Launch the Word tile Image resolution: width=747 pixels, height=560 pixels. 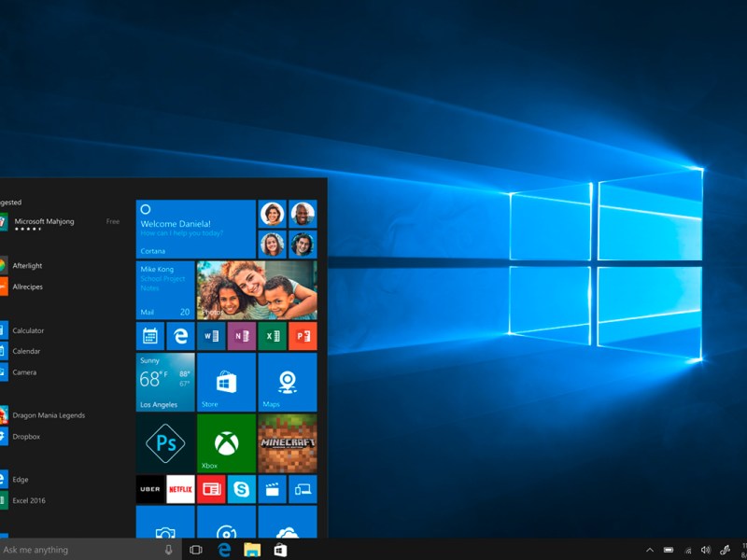pyautogui.click(x=211, y=336)
